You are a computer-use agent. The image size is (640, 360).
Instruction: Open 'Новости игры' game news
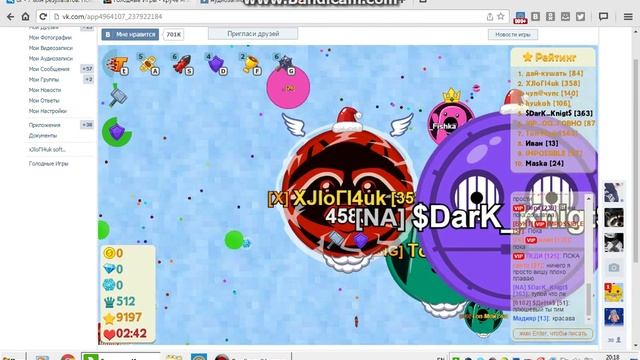[513, 35]
